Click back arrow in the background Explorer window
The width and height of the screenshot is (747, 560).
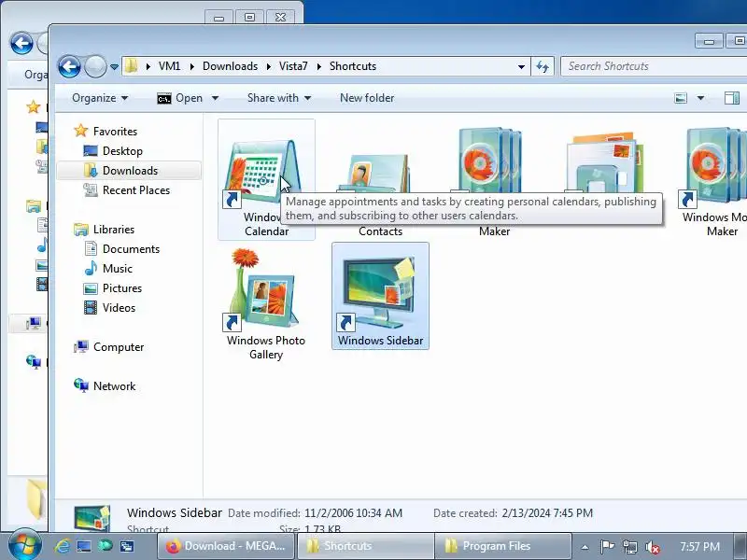tap(21, 43)
